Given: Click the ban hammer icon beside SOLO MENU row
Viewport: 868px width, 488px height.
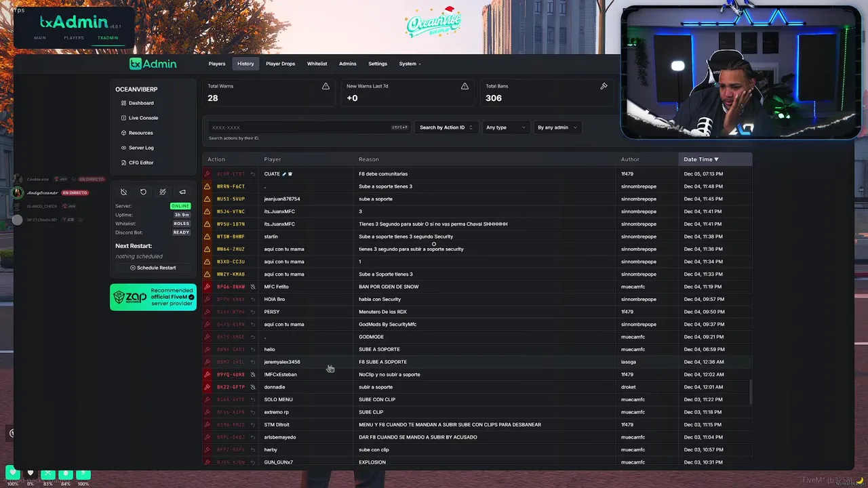Looking at the screenshot, I should [208, 399].
